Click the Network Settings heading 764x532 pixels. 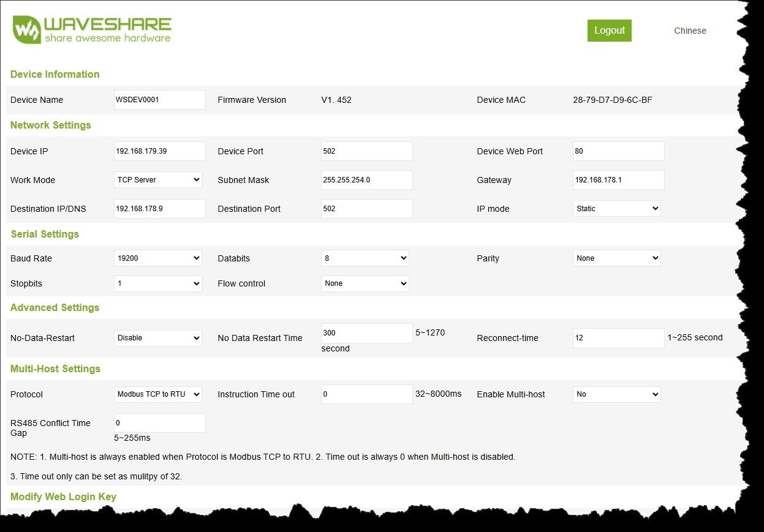(x=51, y=125)
